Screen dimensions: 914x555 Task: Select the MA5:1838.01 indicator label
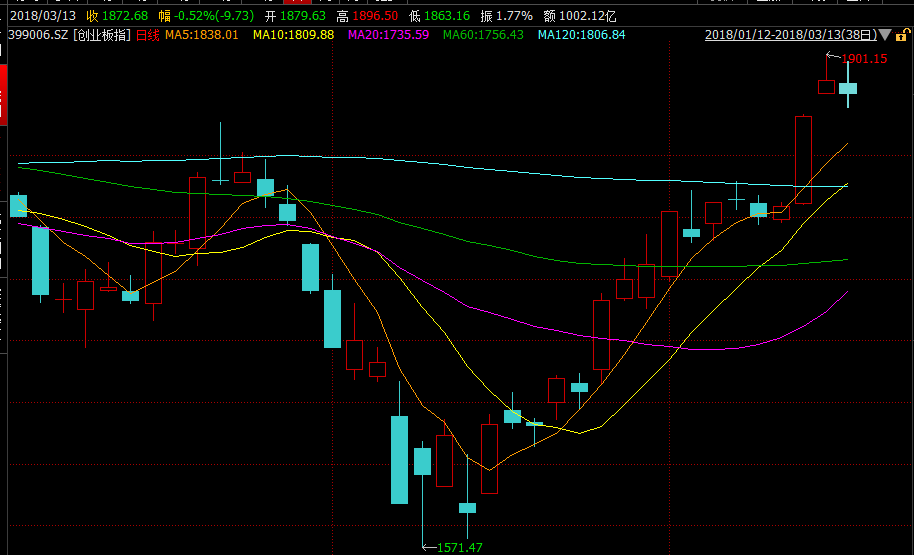202,35
